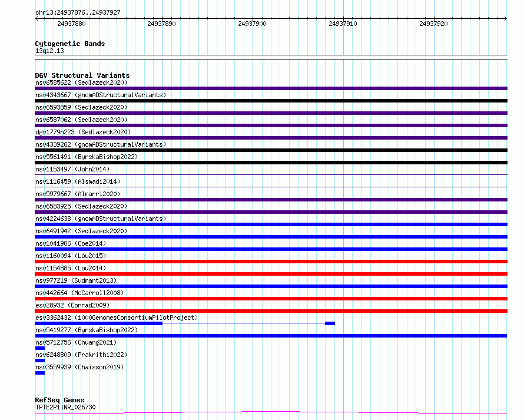Click the right arrow end of ruler

[506, 18]
